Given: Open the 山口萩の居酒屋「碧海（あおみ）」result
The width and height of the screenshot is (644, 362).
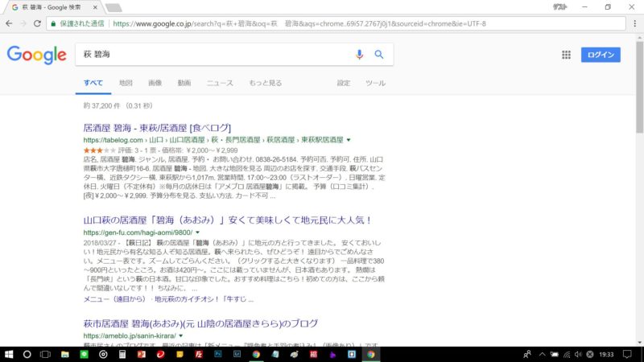Looking at the screenshot, I should 228,220.
